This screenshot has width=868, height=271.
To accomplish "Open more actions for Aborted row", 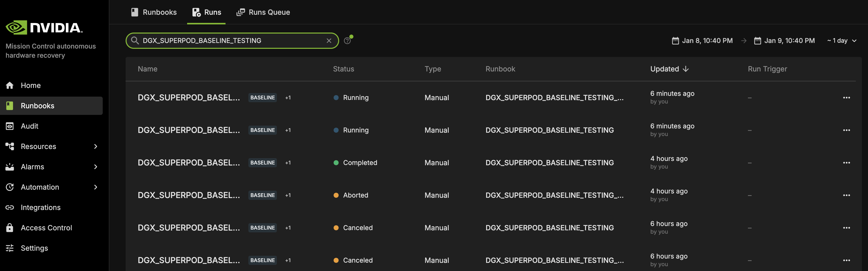I will (846, 195).
